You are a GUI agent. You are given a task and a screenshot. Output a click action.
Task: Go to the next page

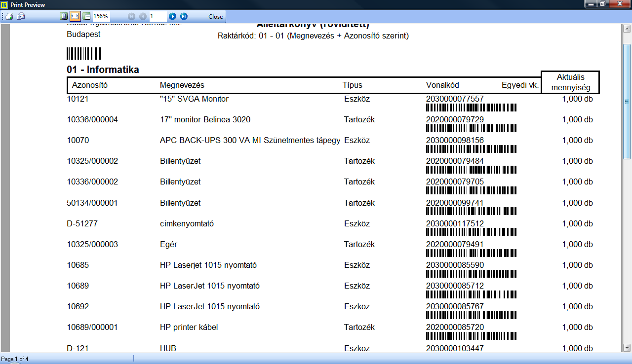pos(172,16)
